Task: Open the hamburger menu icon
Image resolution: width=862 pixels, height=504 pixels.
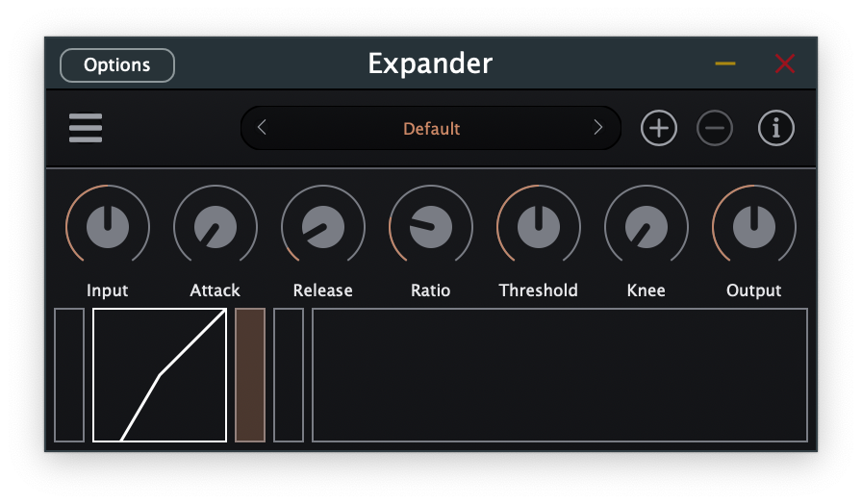Action: coord(86,128)
